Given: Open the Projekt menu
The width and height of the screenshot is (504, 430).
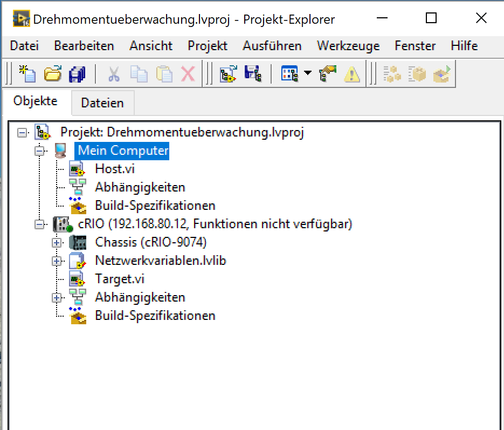Looking at the screenshot, I should (208, 46).
